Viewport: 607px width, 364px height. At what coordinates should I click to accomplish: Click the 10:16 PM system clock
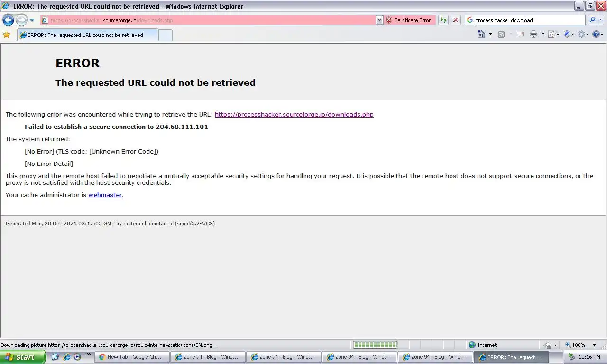pos(589,357)
